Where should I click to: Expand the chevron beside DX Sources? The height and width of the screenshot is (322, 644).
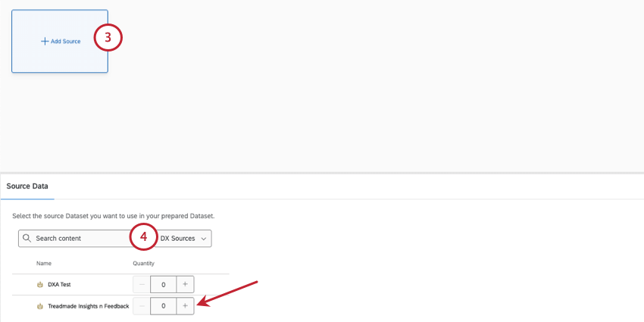[204, 239]
